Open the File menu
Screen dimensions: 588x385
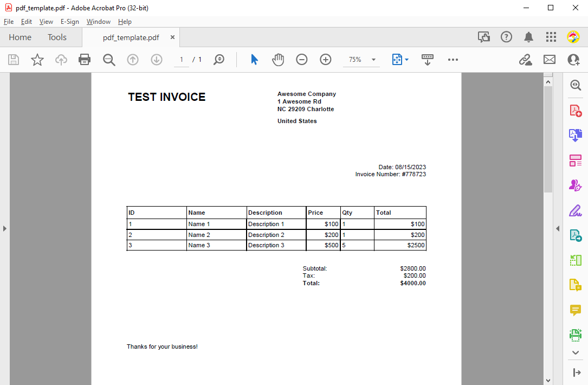[x=9, y=22]
